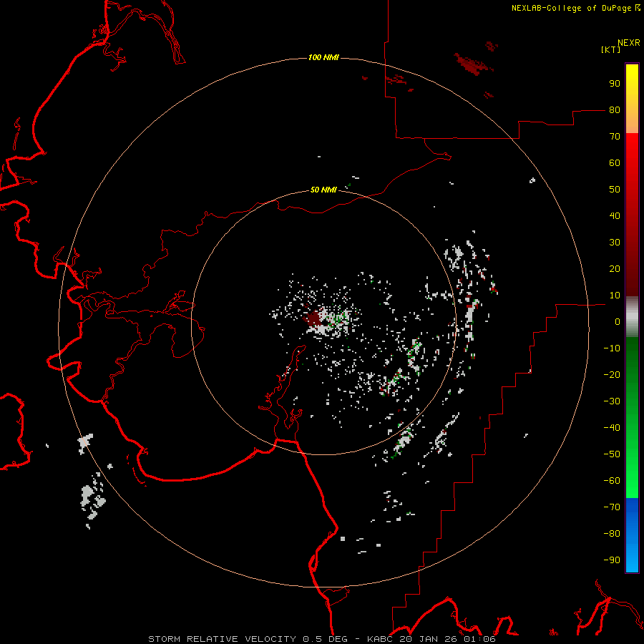Click the [KT] units label
Image resolution: width=644 pixels, height=644 pixels.
611,49
